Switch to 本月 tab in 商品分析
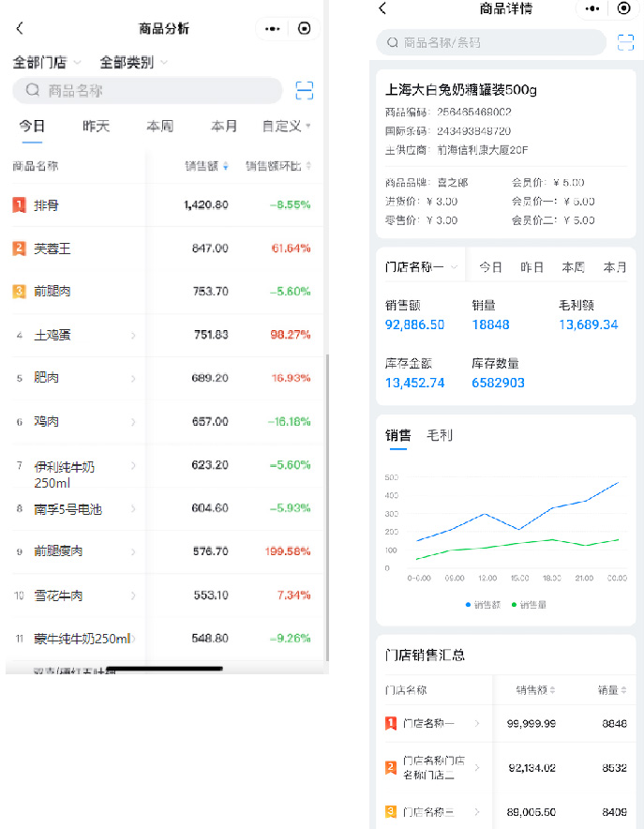 coord(224,127)
